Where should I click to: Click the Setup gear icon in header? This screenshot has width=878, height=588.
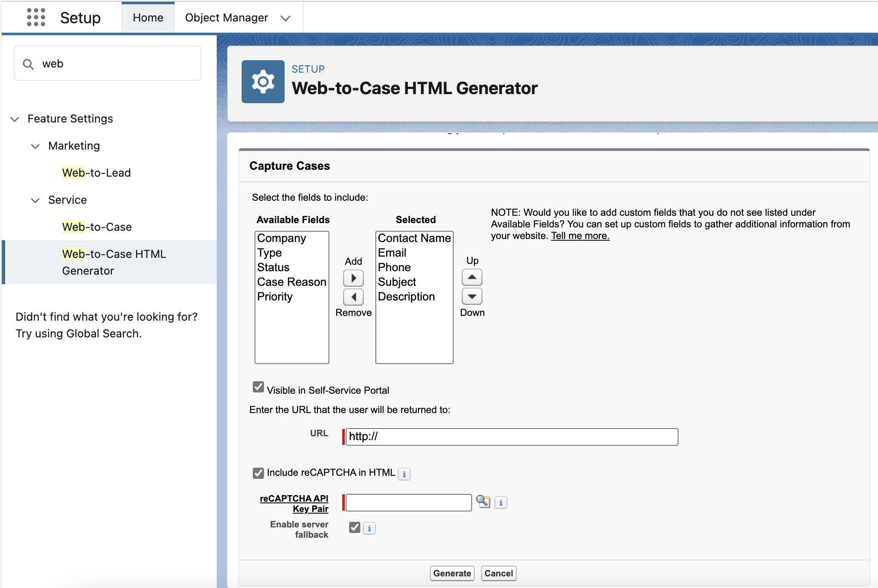click(263, 82)
